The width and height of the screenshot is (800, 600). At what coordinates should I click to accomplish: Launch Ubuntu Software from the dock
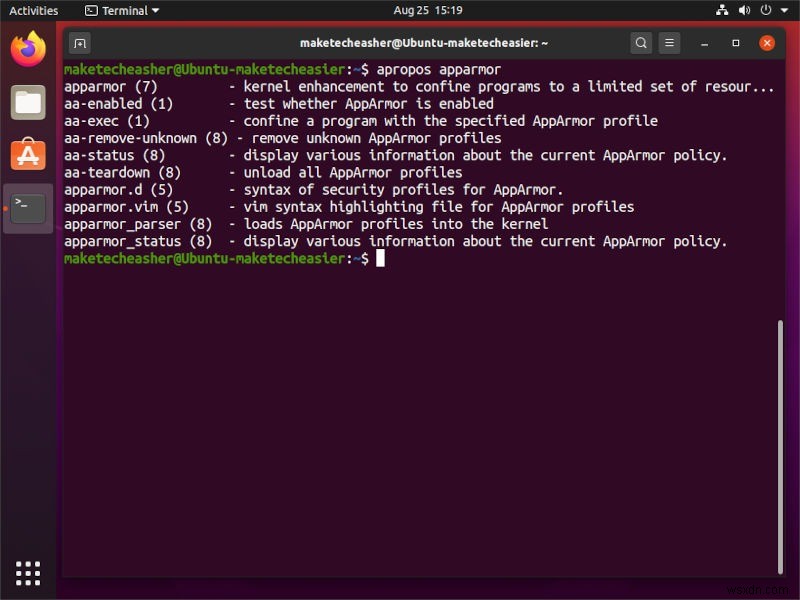tap(27, 155)
